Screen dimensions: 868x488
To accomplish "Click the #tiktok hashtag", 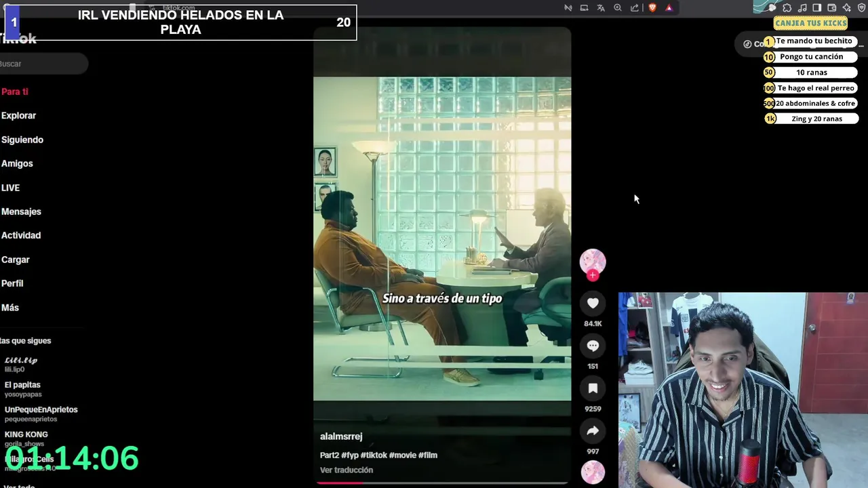I will tap(374, 455).
